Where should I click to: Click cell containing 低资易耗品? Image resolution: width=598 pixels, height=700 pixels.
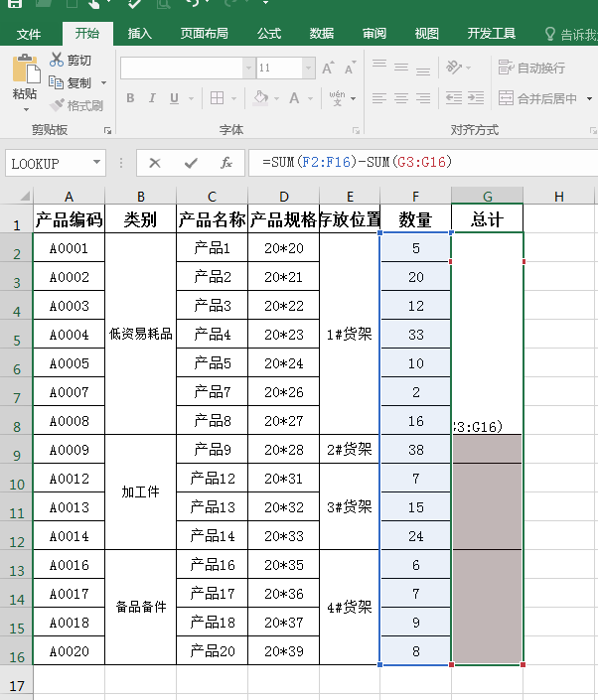click(x=141, y=334)
